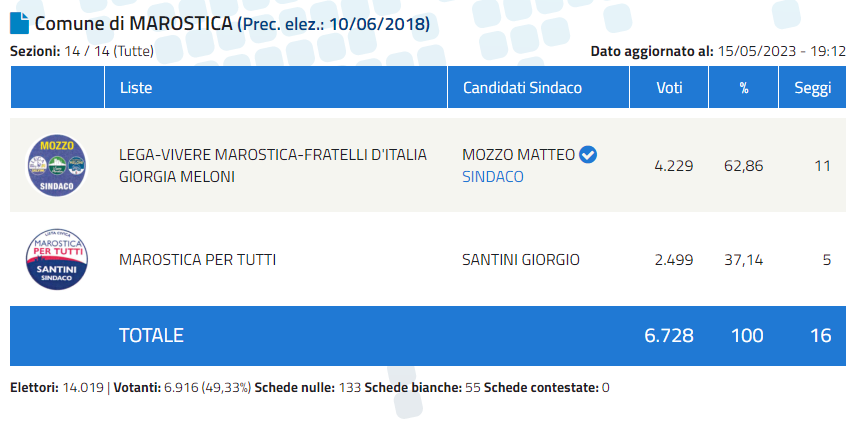This screenshot has width=867, height=429.
Task: Click the previous election date 10/06/2018
Action: coord(379,24)
